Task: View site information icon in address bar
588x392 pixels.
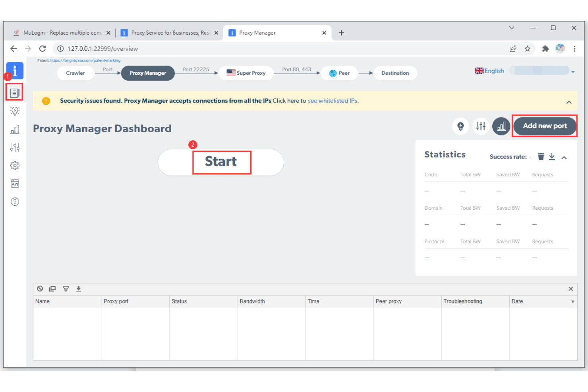Action: pos(60,49)
